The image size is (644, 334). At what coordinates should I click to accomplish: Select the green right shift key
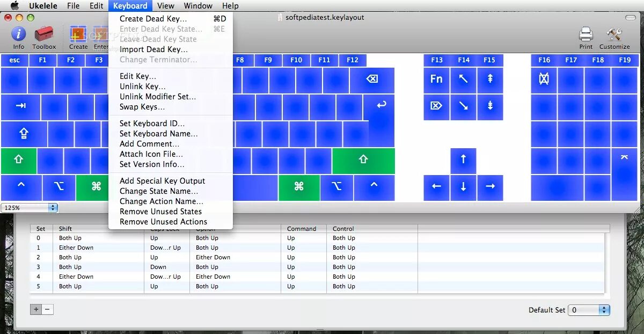363,161
